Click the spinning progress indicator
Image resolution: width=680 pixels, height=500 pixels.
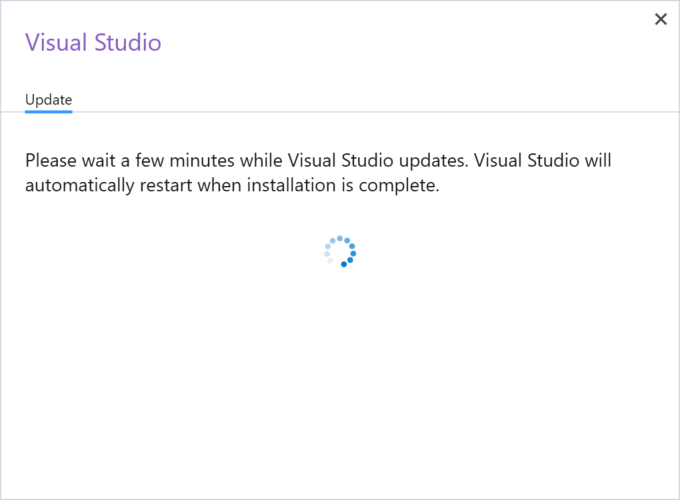coord(341,252)
